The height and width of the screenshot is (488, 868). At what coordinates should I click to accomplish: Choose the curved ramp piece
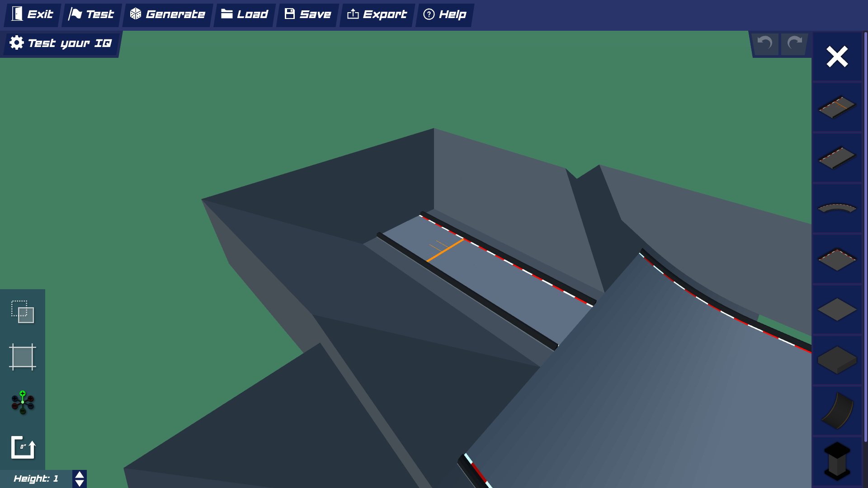tap(837, 411)
